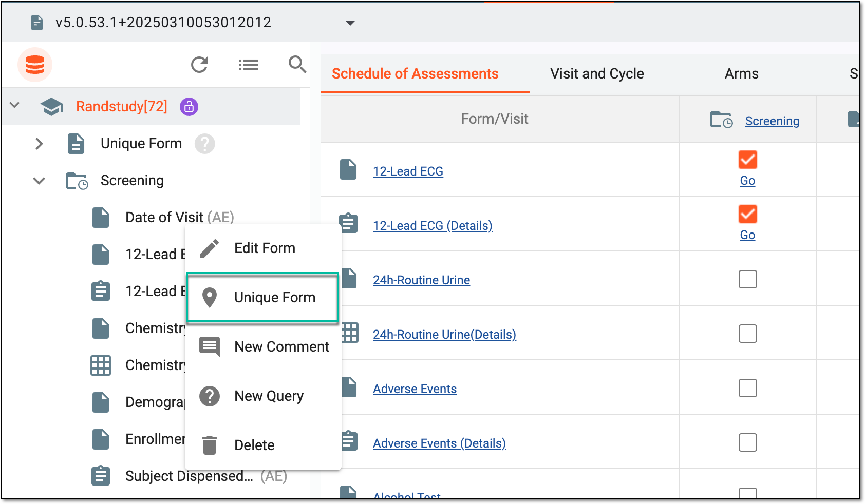
Task: Open the list view icon
Action: click(249, 65)
